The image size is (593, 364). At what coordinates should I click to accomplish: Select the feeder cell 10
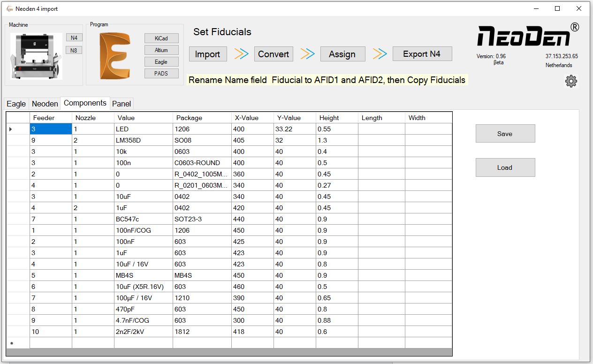[x=51, y=332]
